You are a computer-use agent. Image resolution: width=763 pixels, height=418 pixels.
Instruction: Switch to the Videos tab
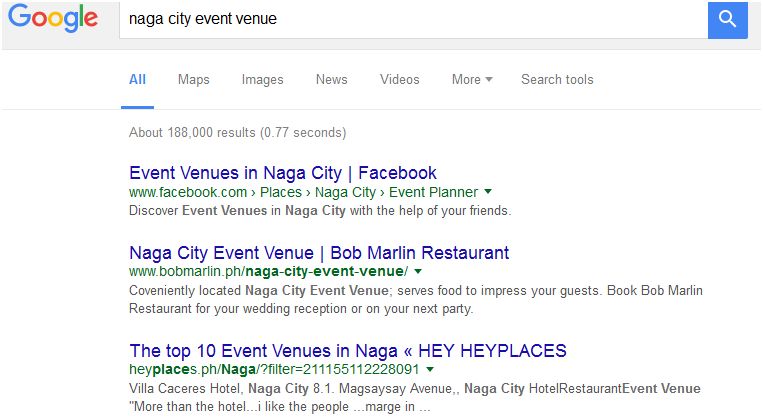click(x=400, y=79)
